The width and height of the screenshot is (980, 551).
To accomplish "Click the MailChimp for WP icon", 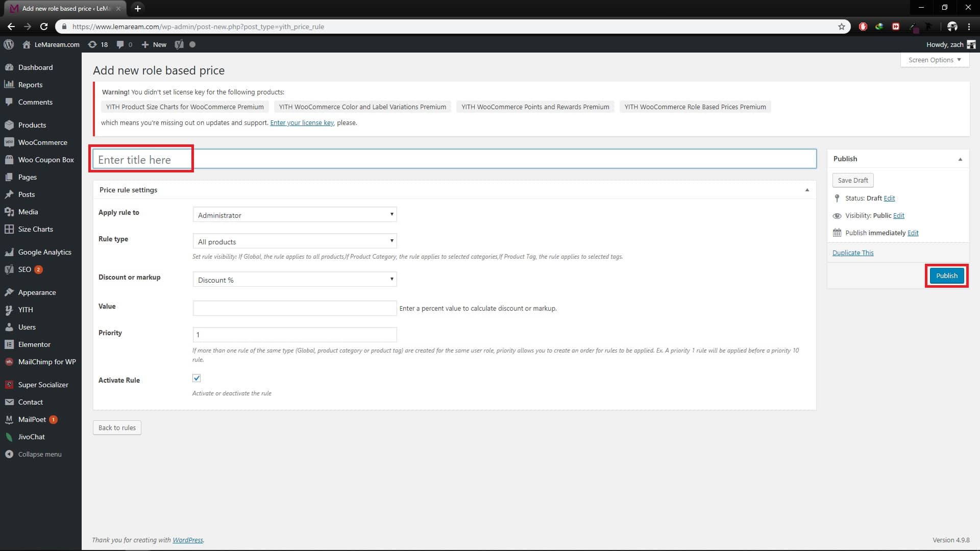I will (9, 362).
